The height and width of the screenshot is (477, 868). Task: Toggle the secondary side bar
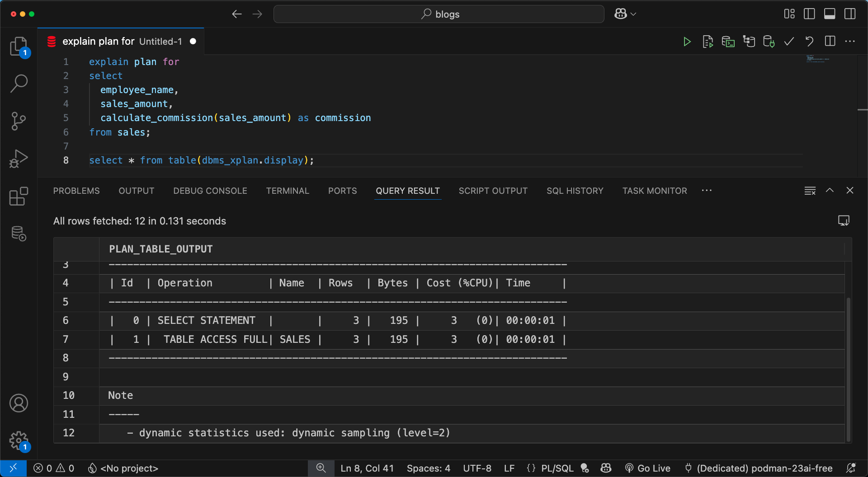(x=850, y=14)
